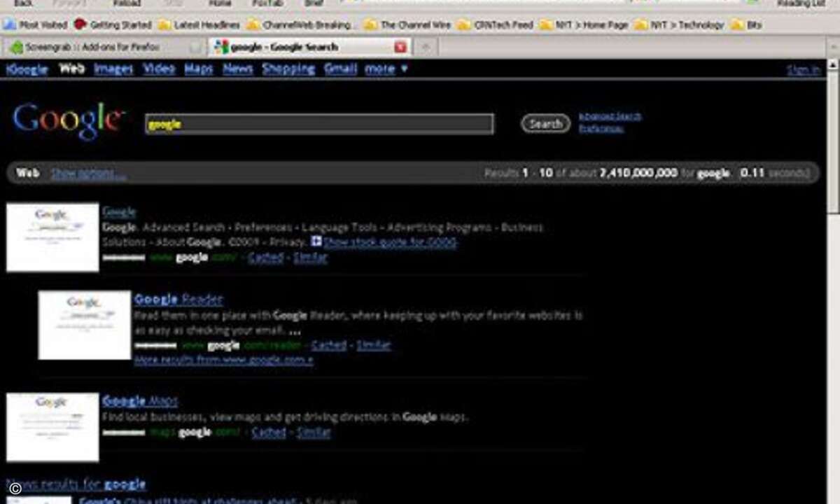Select the Web search category
Screen dimensions: 840x504
pos(72,69)
